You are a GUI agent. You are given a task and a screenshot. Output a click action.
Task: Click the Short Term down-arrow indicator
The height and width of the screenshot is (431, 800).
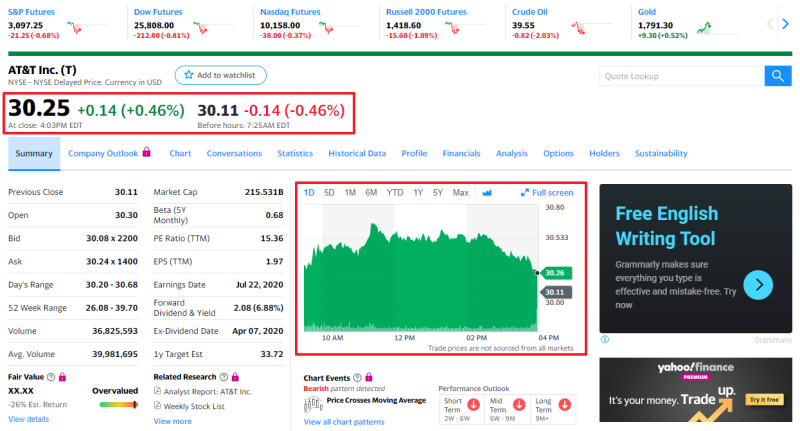(x=473, y=405)
